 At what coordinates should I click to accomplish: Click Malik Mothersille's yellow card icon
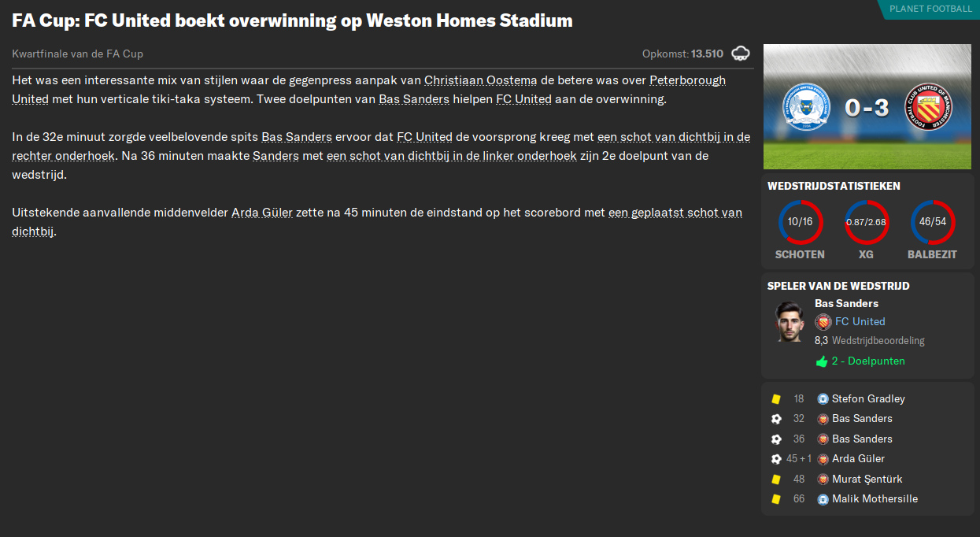pyautogui.click(x=776, y=499)
